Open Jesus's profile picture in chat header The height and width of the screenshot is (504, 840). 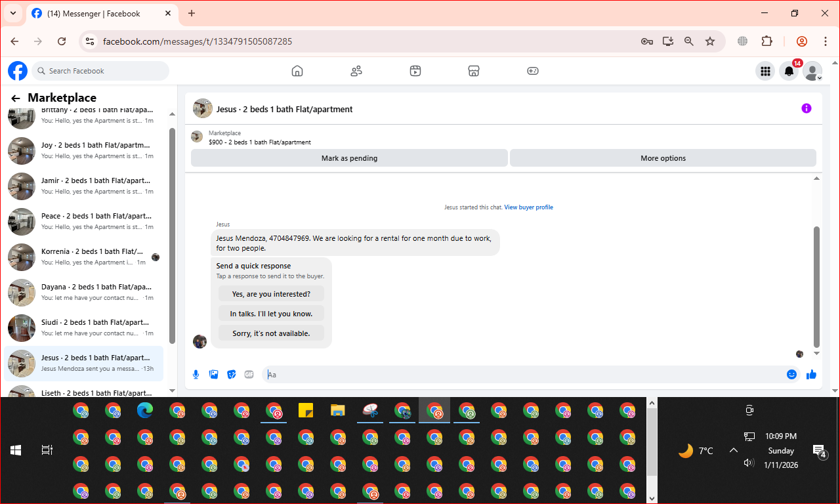tap(202, 109)
